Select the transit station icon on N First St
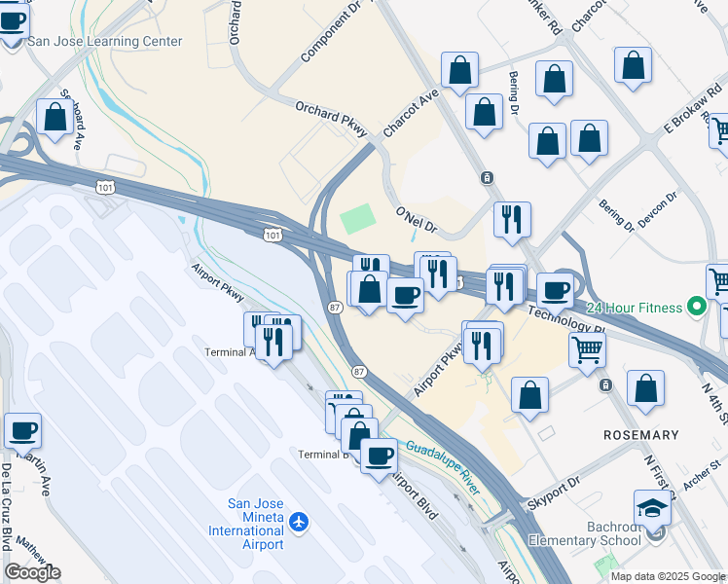Screen dimensions: 728x584 pos(605,384)
